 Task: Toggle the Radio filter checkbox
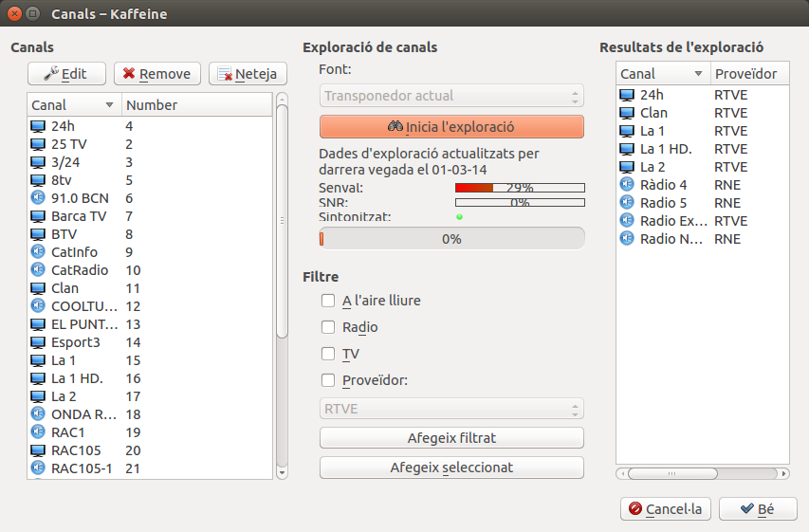pyautogui.click(x=328, y=327)
